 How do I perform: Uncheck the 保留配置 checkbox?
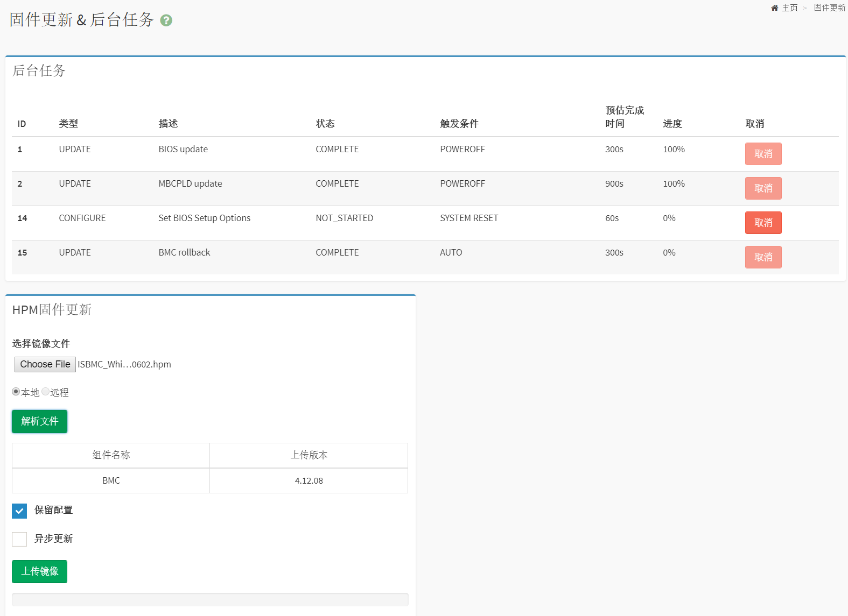click(x=19, y=511)
